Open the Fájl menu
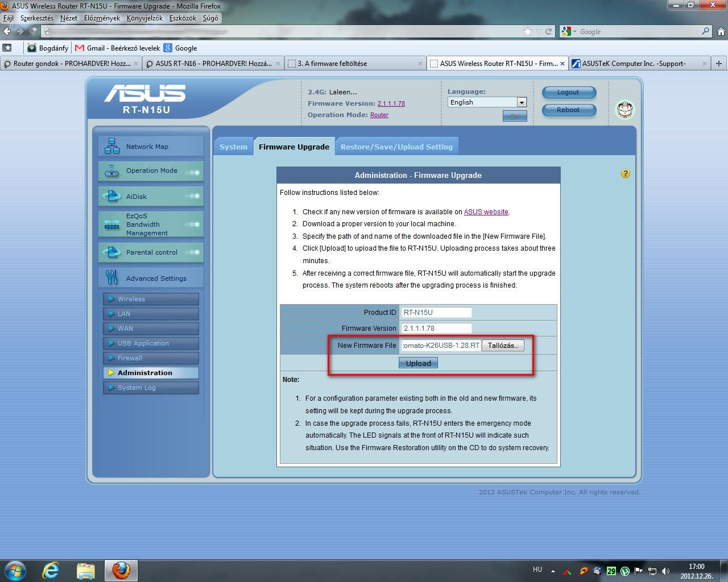Screen dimensions: 728x582 click(x=9, y=18)
